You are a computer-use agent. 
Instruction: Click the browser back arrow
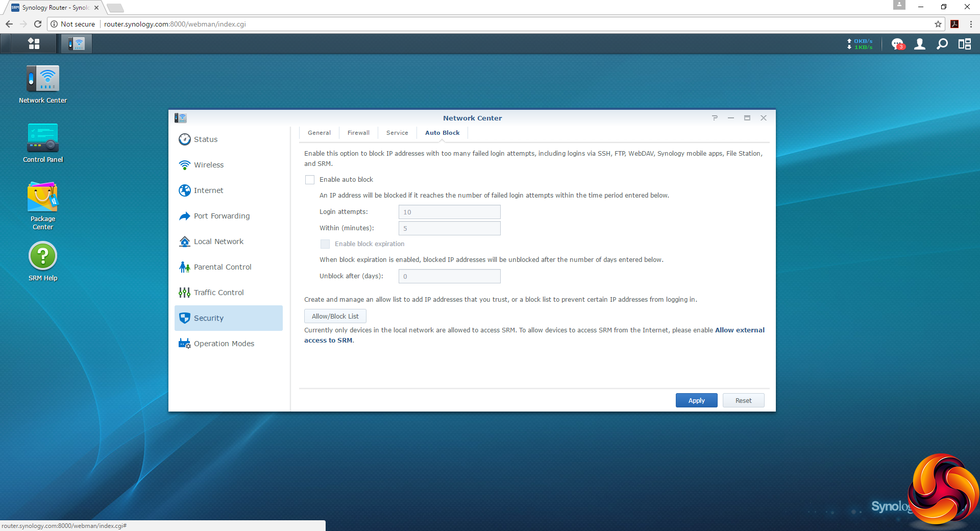coord(9,24)
